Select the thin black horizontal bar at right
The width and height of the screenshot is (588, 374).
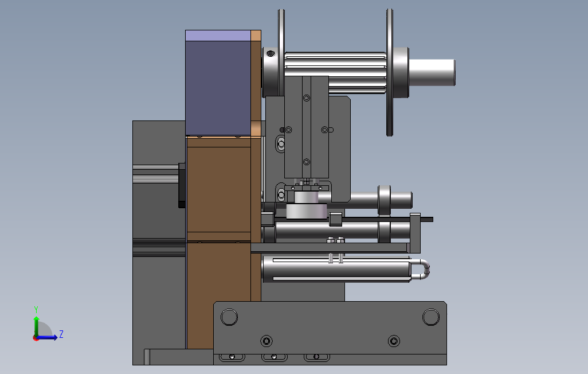point(387,219)
